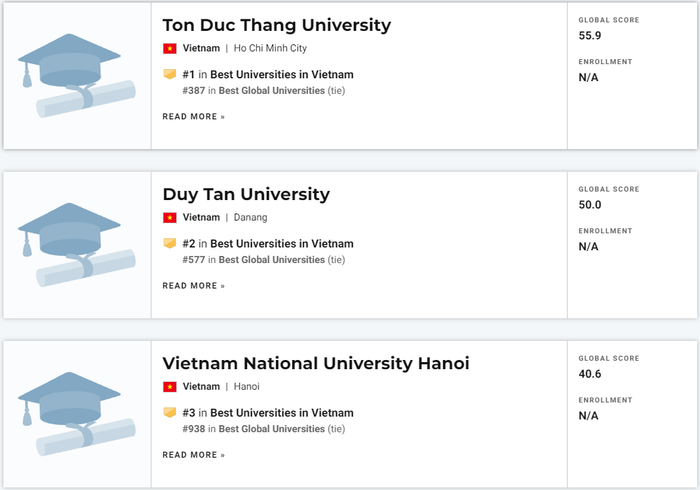
Task: Click the #3 ranking badge icon
Action: pyautogui.click(x=169, y=412)
